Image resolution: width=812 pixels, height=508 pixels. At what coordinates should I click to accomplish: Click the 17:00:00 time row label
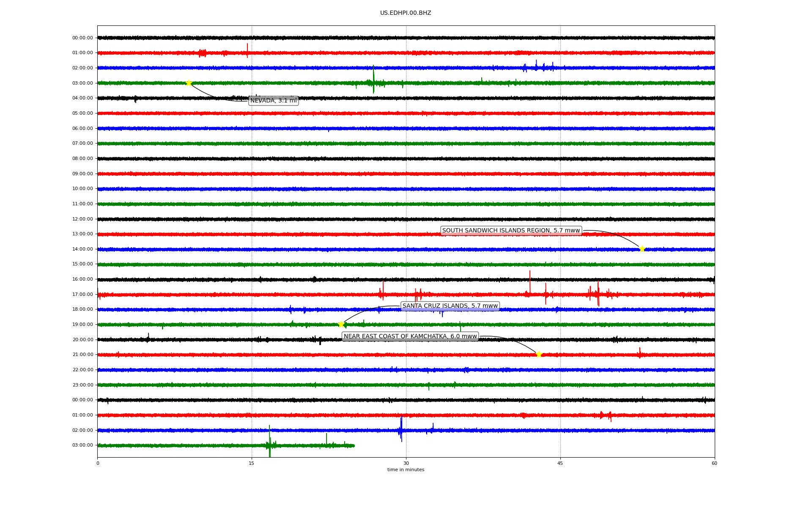coord(82,294)
